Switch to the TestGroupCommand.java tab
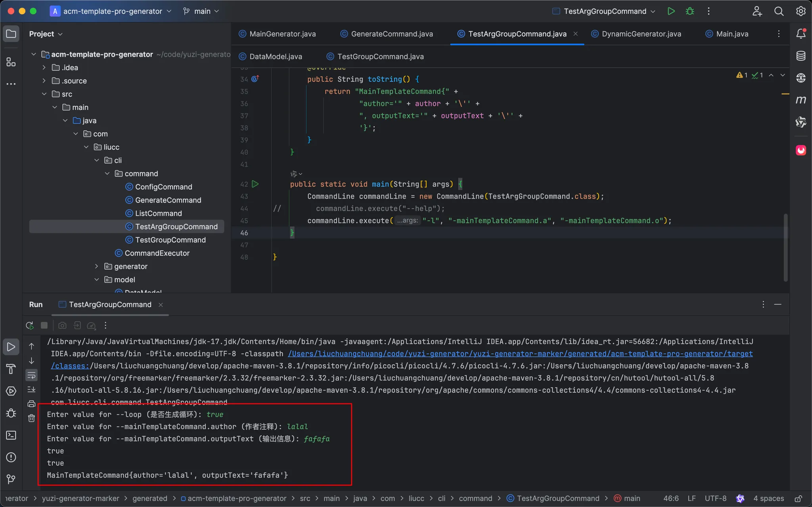 [380, 57]
